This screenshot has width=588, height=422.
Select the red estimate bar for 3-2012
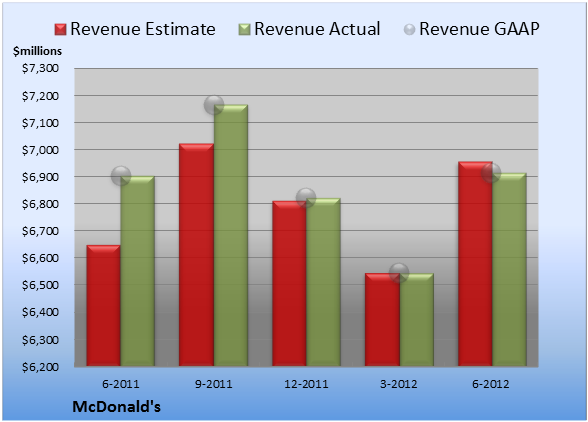382,320
